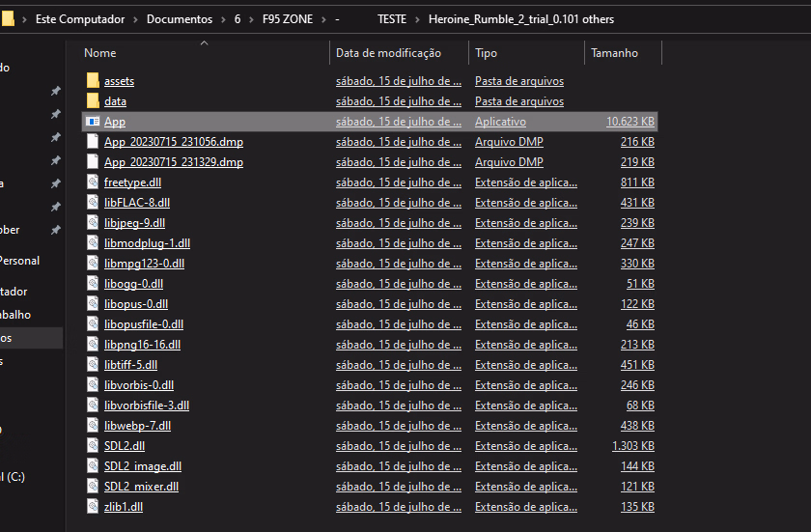Go to F95 ZONE breadcrumb folder

[288, 19]
